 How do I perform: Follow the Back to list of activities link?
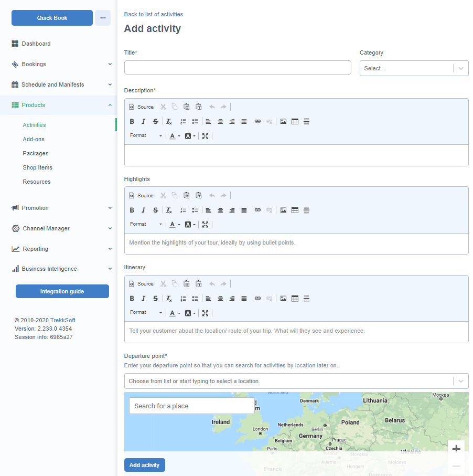coord(154,14)
